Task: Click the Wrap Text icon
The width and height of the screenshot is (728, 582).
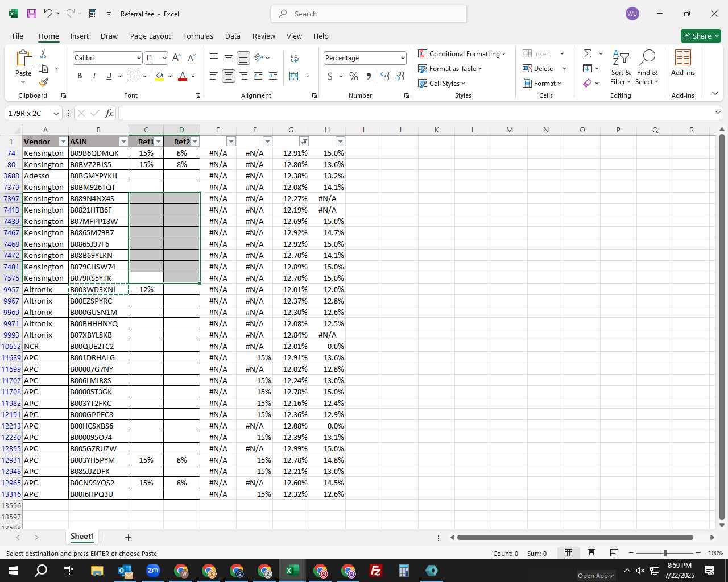Action: [295, 58]
